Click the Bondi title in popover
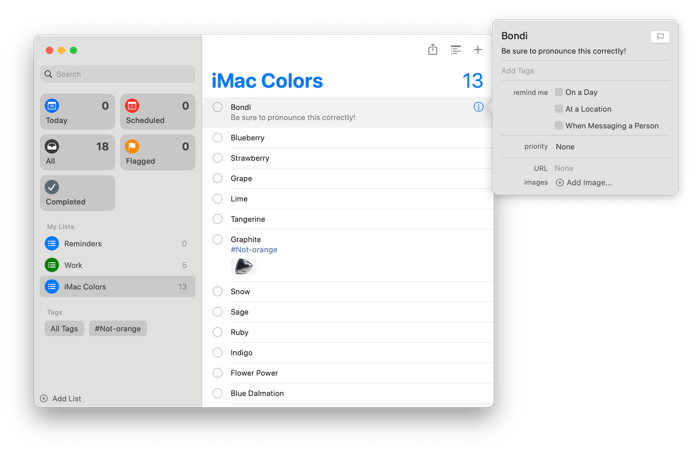This screenshot has width=700, height=452. coord(514,36)
